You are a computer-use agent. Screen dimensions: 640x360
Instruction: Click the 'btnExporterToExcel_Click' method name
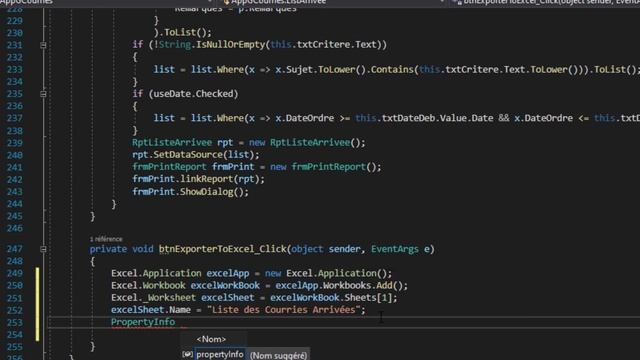pos(222,249)
